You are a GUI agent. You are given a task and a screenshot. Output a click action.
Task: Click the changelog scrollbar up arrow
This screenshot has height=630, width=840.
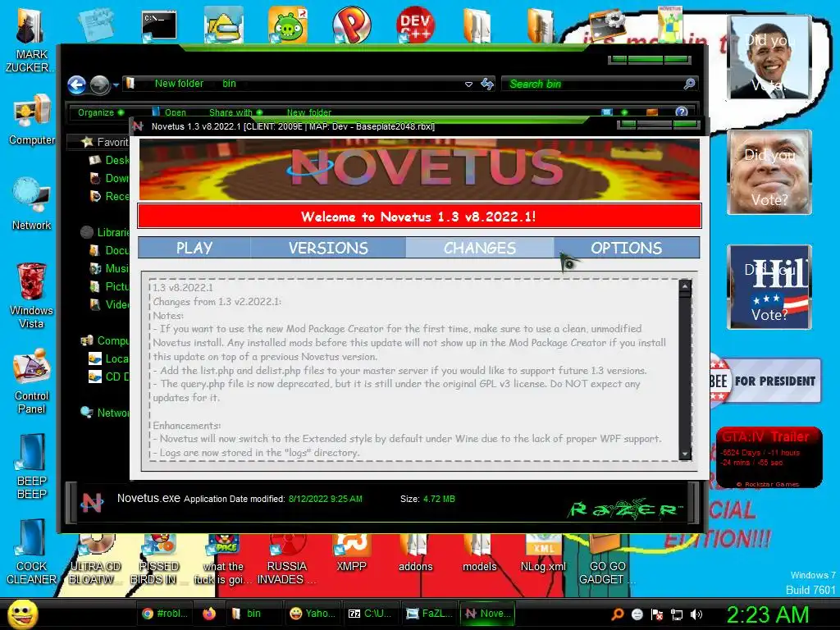pyautogui.click(x=685, y=286)
